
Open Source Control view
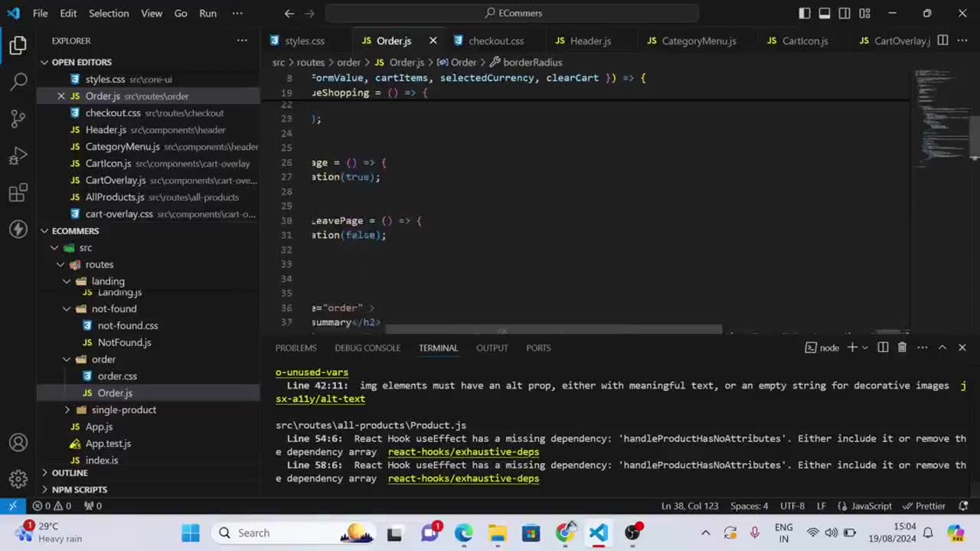(18, 119)
